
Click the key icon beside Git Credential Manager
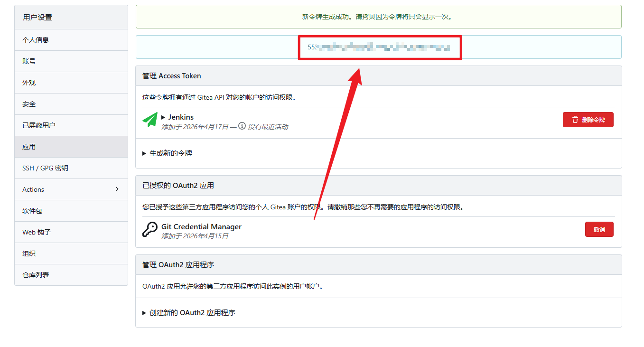(150, 229)
